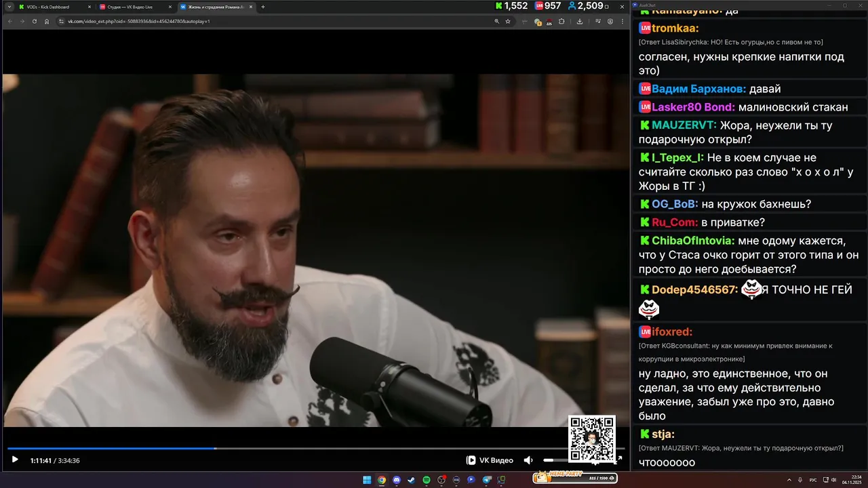Close the Студия — VK Видео Live tab
Image resolution: width=868 pixels, height=488 pixels.
click(170, 7)
